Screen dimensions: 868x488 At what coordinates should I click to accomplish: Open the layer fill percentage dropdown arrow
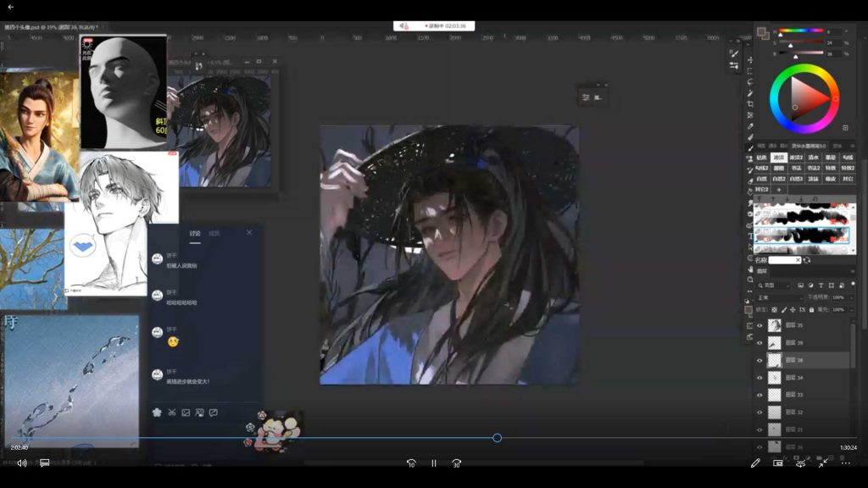(x=851, y=310)
